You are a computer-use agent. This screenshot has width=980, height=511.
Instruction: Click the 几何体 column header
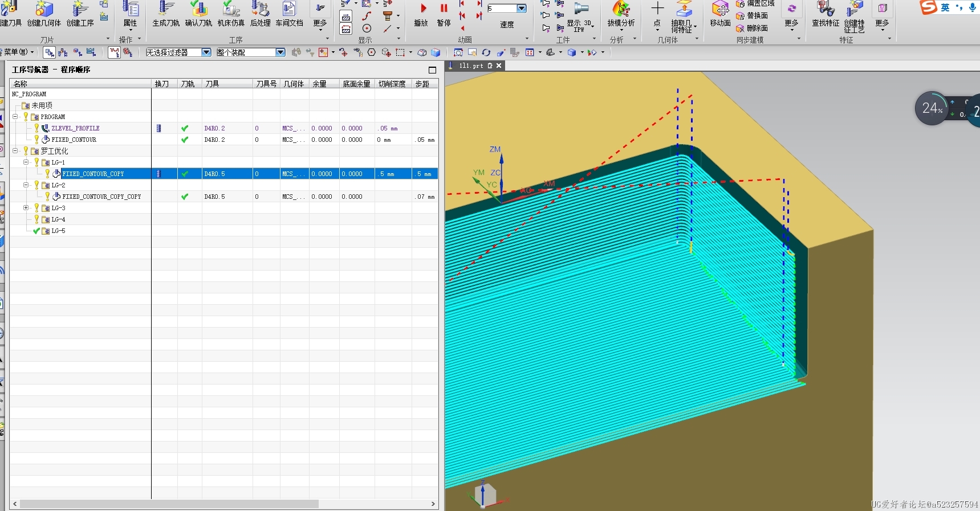coord(294,84)
